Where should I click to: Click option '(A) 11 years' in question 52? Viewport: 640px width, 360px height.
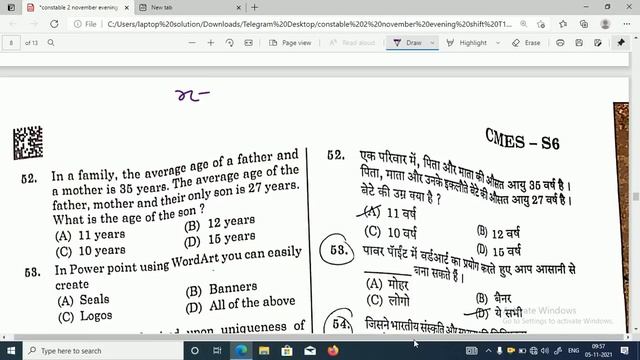(x=90, y=236)
